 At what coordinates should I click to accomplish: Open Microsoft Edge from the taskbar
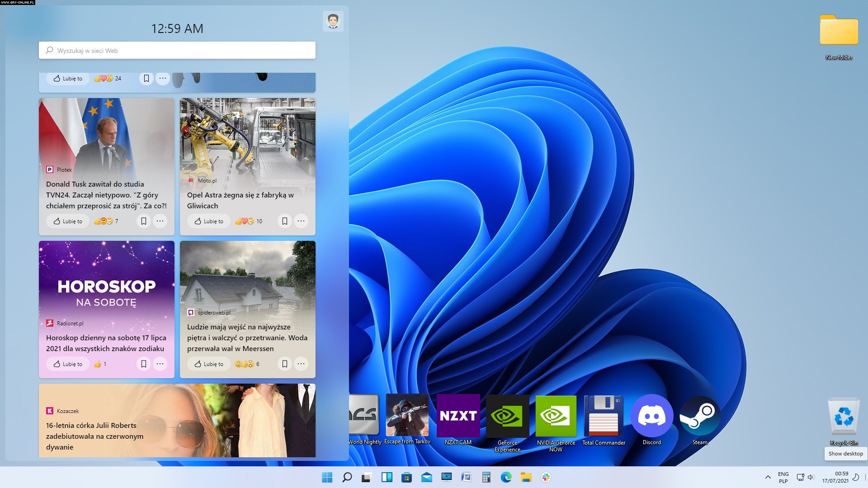(506, 477)
